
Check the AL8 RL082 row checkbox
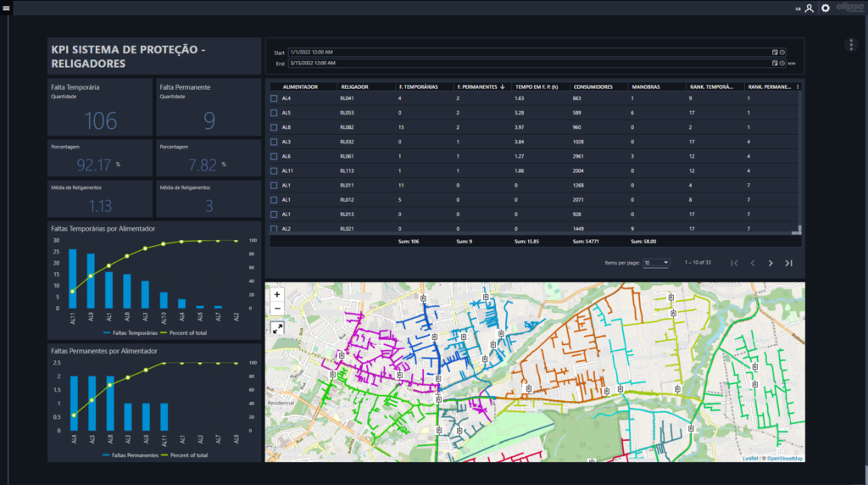pyautogui.click(x=274, y=127)
